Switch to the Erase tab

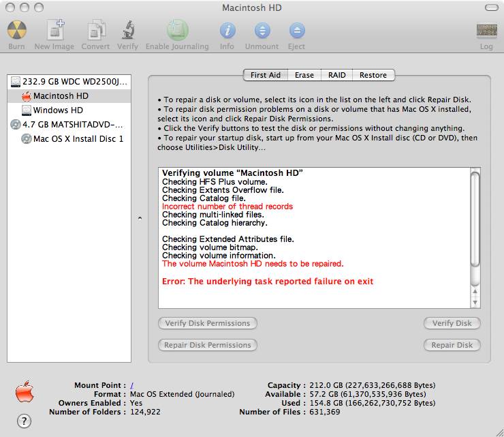304,75
